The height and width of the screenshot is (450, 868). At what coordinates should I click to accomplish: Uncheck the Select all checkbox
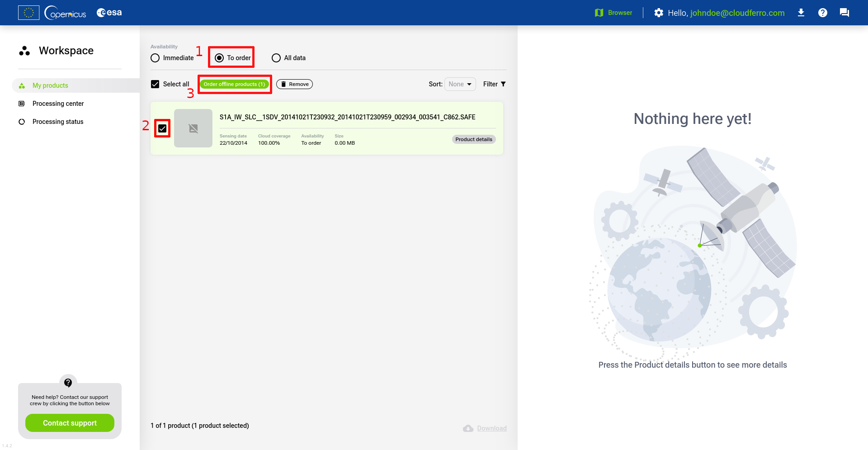(x=155, y=84)
